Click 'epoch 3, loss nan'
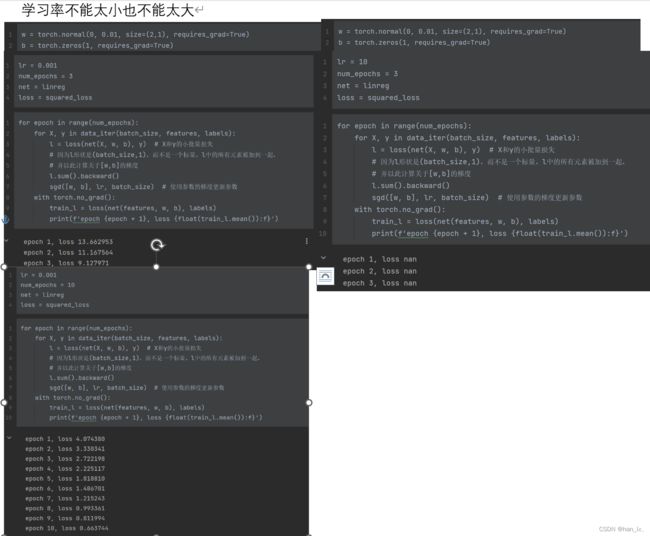Image resolution: width=650 pixels, height=536 pixels. (379, 283)
